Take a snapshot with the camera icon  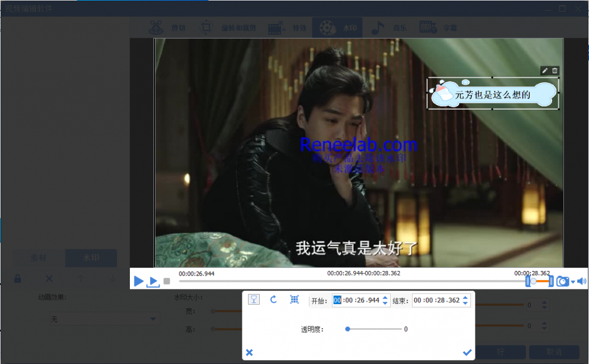coord(562,281)
